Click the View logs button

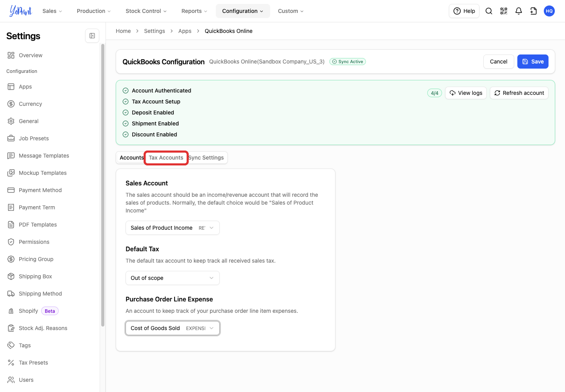tap(466, 93)
